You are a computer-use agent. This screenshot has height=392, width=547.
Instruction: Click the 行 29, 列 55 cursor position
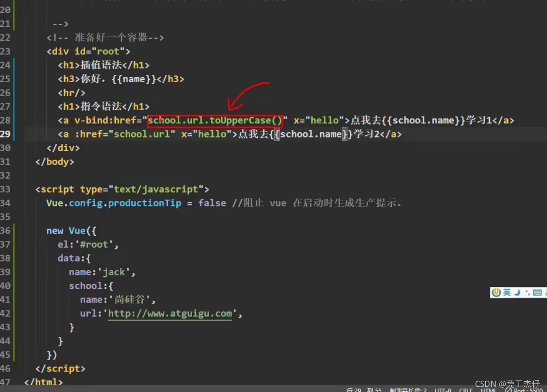[364, 389]
